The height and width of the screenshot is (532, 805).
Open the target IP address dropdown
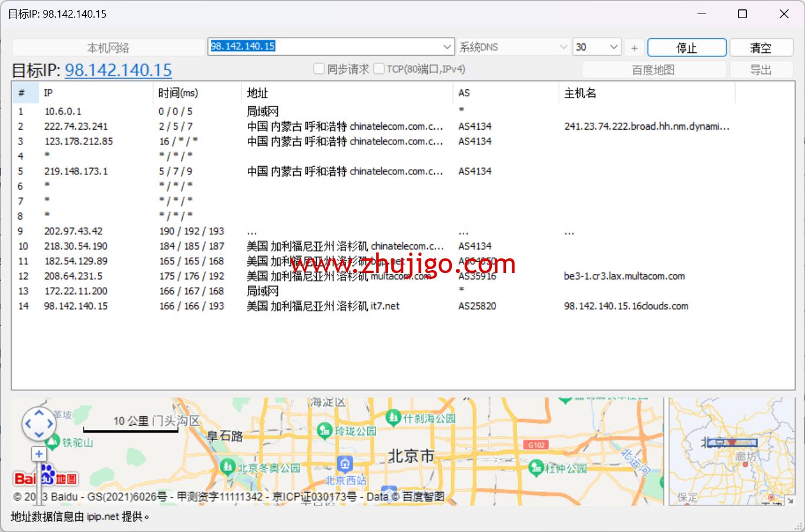[x=448, y=47]
